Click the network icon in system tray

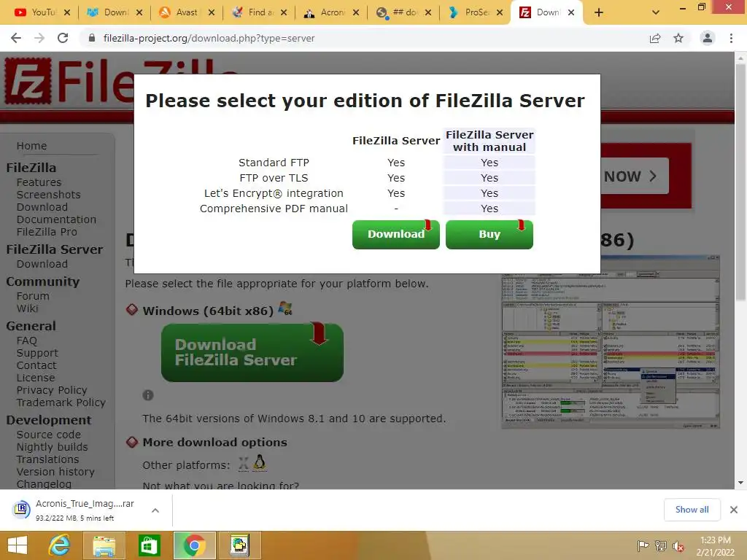coord(661,546)
